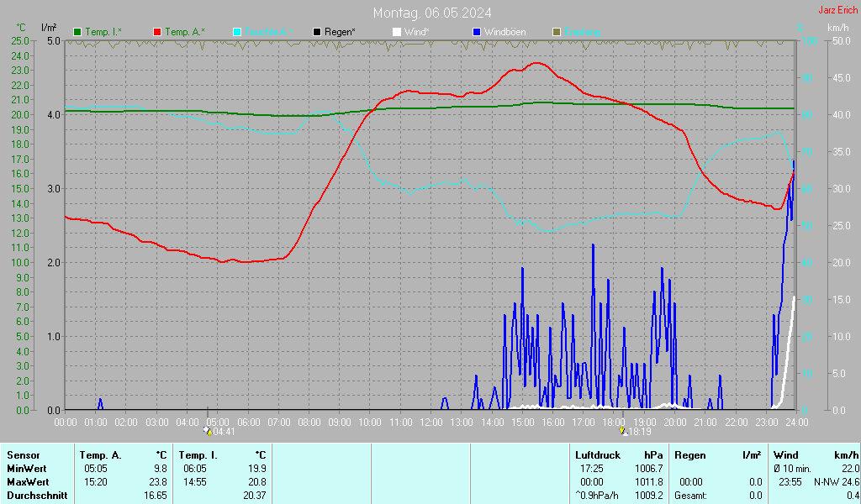This screenshot has height=504, width=861.
Task: Click the 'MinWert' row label
Action: (x=27, y=469)
